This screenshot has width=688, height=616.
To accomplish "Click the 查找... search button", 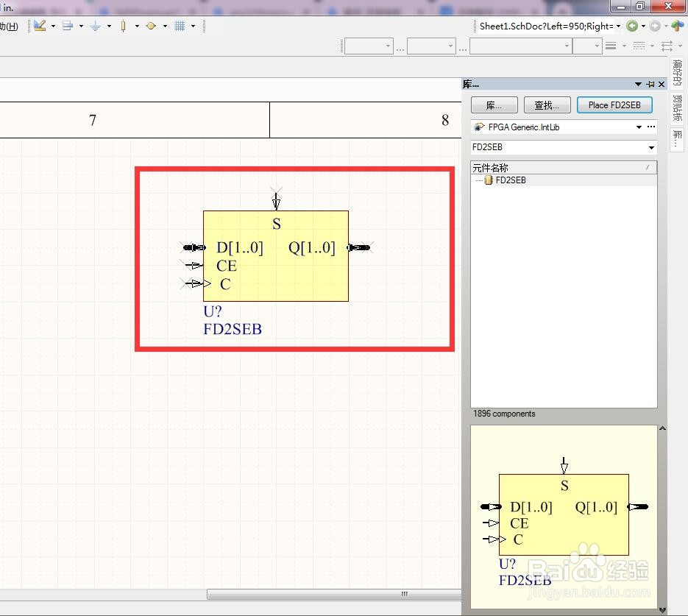I will pyautogui.click(x=547, y=105).
